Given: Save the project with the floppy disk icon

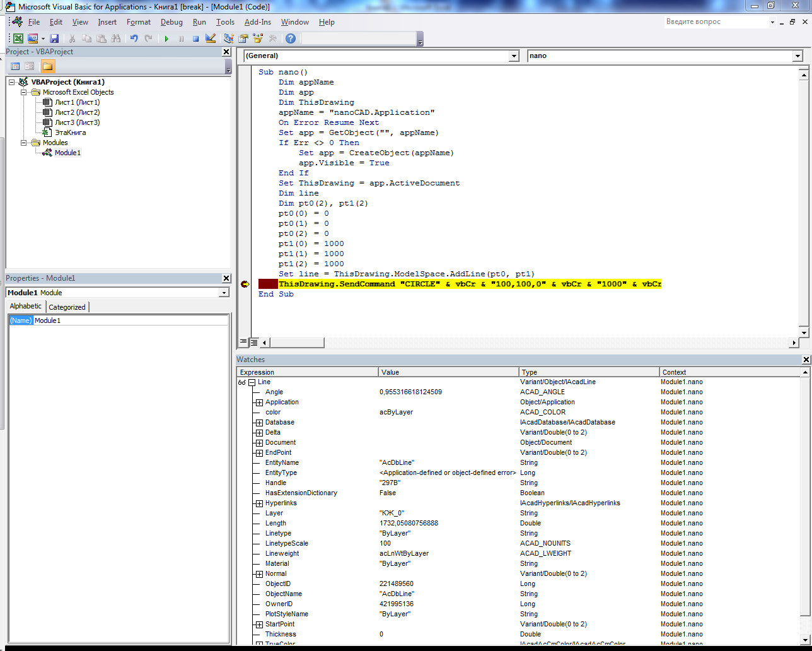Looking at the screenshot, I should tap(54, 38).
